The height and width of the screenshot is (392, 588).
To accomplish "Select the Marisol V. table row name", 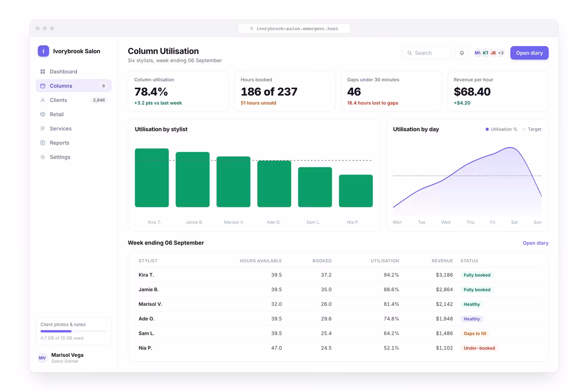I will pyautogui.click(x=150, y=304).
